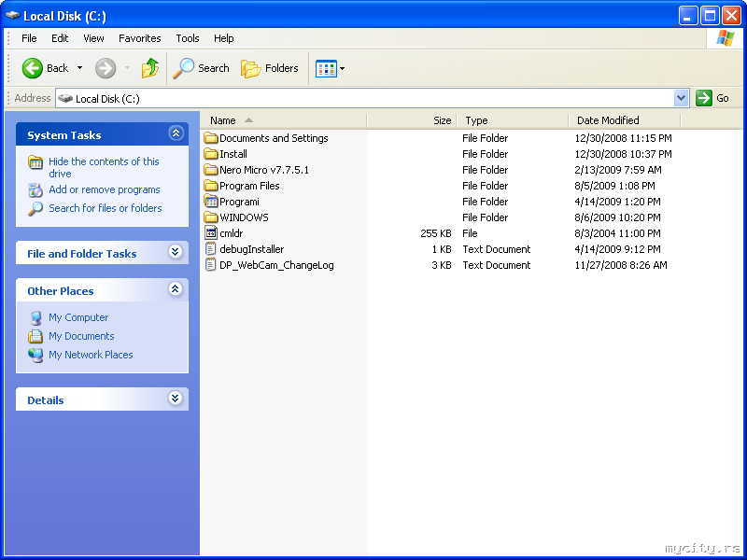Click Add or remove programs link
This screenshot has width=747, height=560.
[104, 189]
